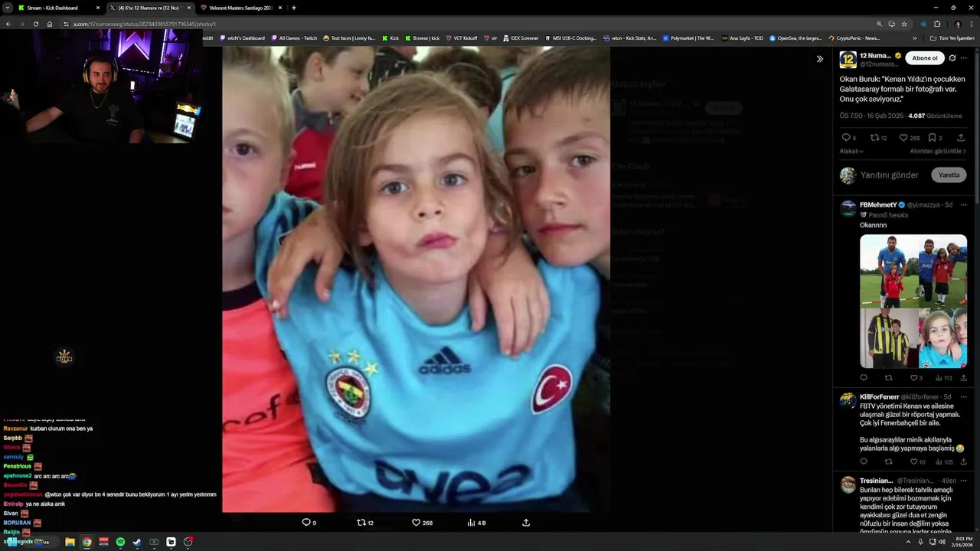The image size is (980, 551).
Task: Click the Chrome taskbar icon
Action: tap(87, 542)
